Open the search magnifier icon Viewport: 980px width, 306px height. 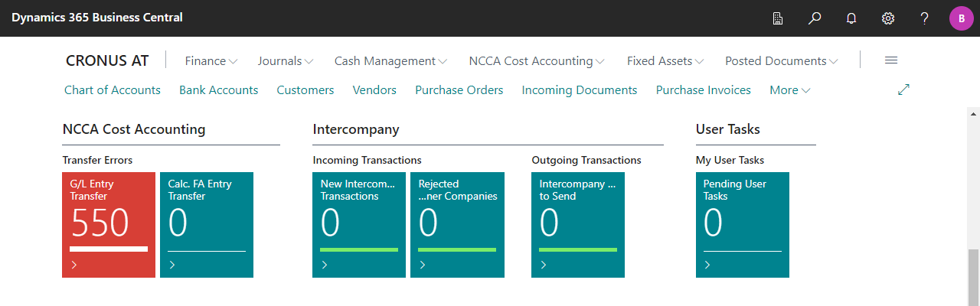tap(815, 18)
